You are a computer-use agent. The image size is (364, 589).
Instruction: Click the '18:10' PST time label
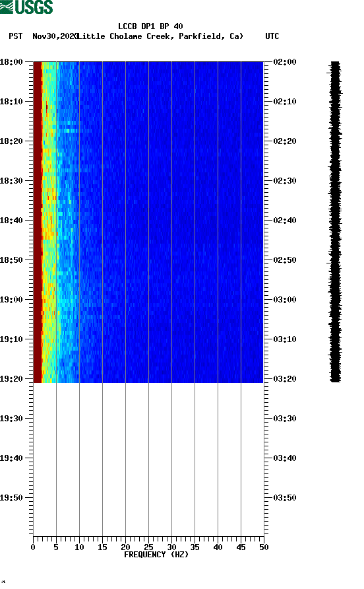point(11,102)
